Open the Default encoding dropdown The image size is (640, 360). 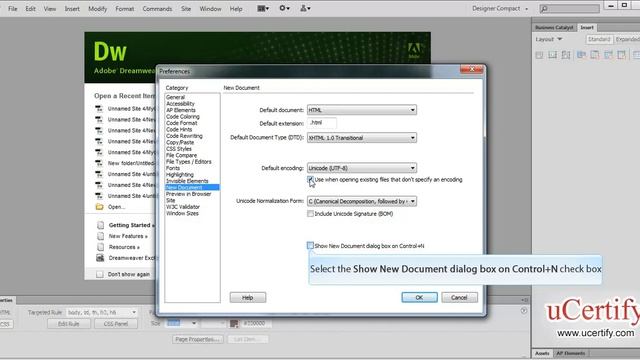(362, 168)
